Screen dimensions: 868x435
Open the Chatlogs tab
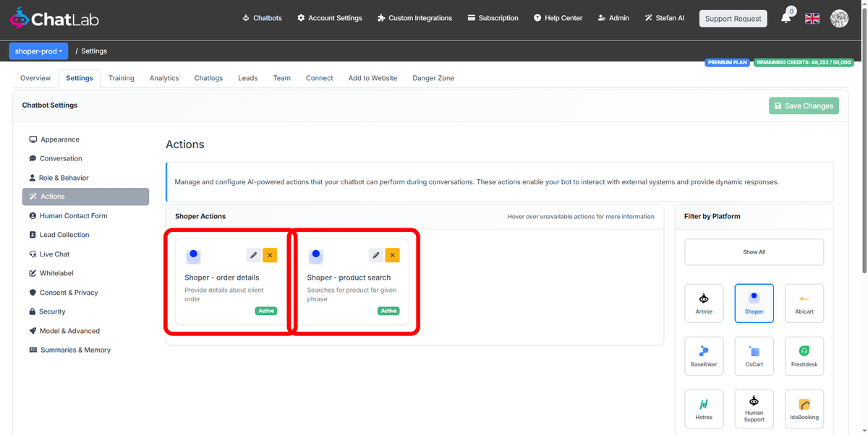(x=208, y=78)
